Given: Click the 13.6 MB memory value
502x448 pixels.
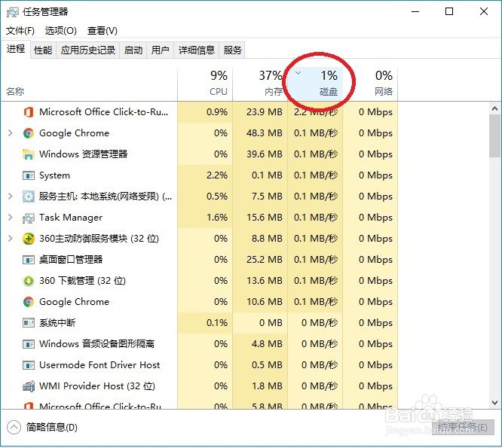Looking at the screenshot, I should pyautogui.click(x=265, y=281).
